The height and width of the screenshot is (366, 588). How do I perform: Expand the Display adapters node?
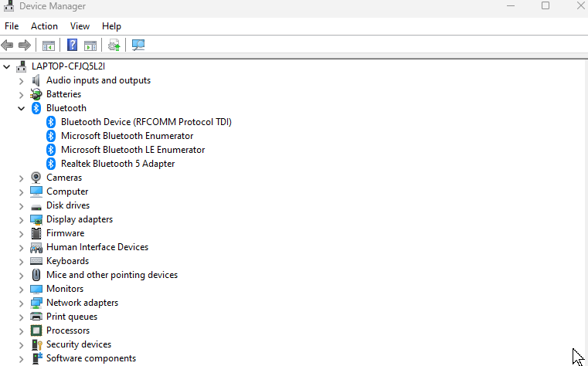coord(21,219)
